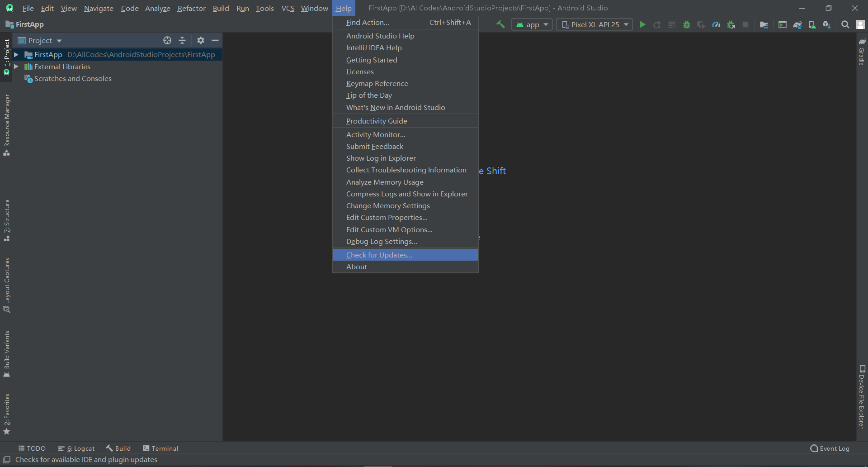Toggle the 2: Favorites tool window
868x467 pixels.
6,414
